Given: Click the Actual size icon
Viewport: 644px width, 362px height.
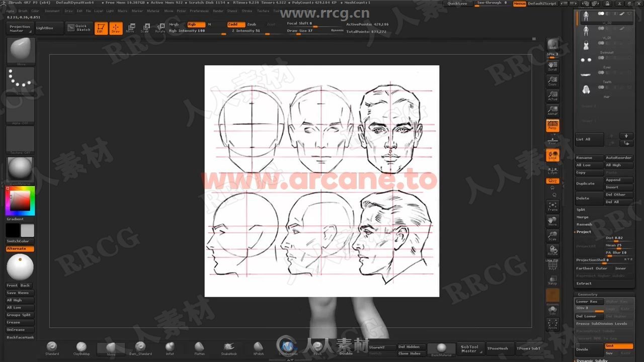Looking at the screenshot, I should click(x=552, y=96).
